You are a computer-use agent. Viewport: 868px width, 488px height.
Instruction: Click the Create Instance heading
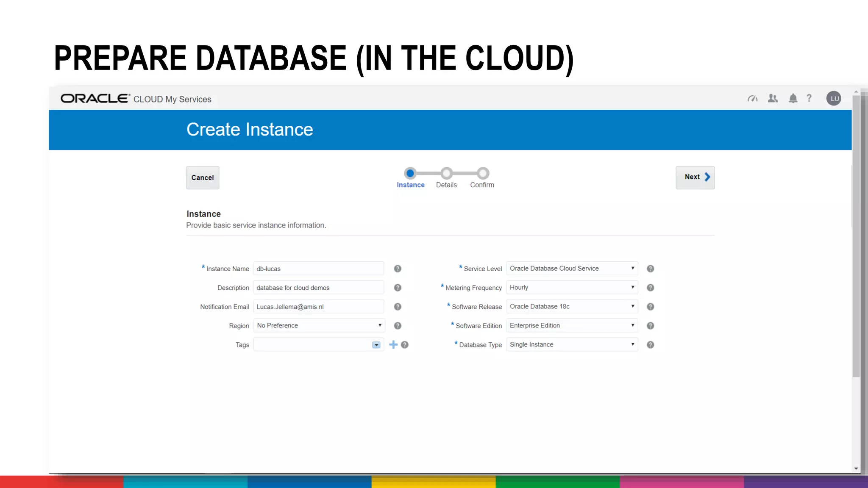250,130
